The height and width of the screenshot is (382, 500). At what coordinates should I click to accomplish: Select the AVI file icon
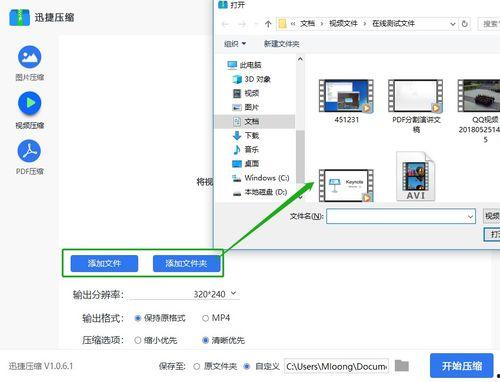coord(416,176)
